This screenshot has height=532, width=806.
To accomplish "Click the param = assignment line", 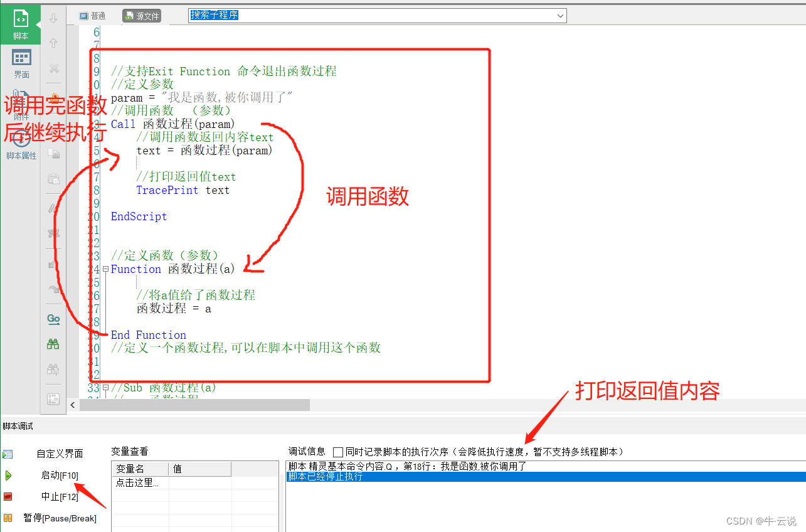I will click(x=202, y=98).
